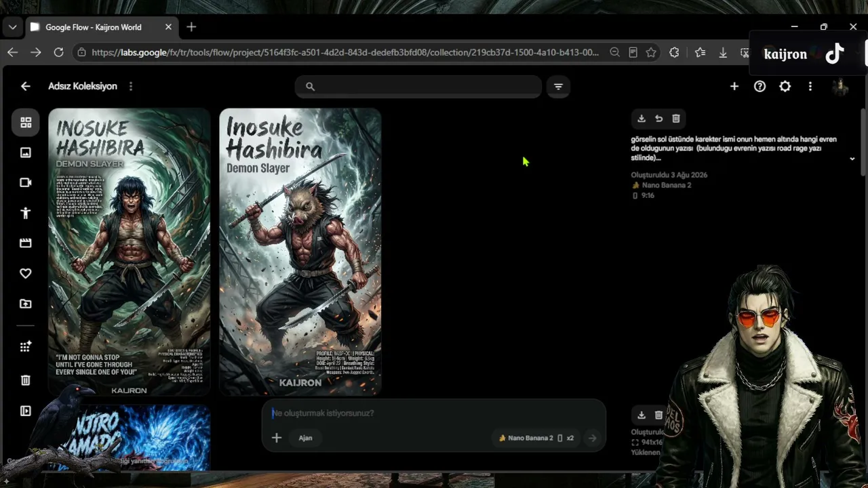Screen dimensions: 868x488
Task: Submit the prompt with the arrow button
Action: (592, 438)
